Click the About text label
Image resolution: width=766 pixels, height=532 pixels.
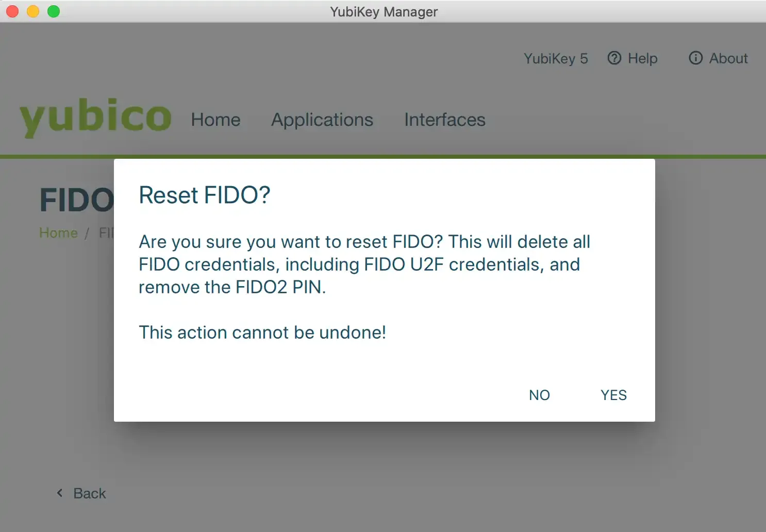(x=728, y=58)
